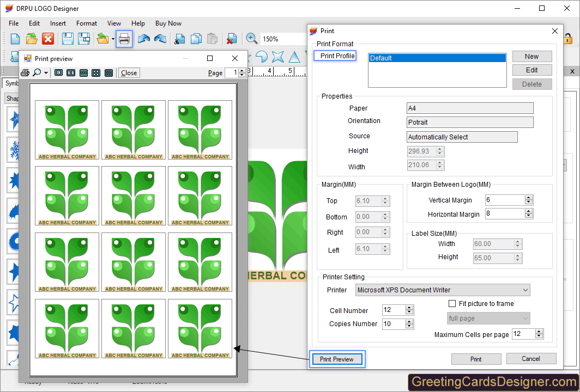This screenshot has width=580, height=392.
Task: Click the Print button in the dialog
Action: coord(476,359)
